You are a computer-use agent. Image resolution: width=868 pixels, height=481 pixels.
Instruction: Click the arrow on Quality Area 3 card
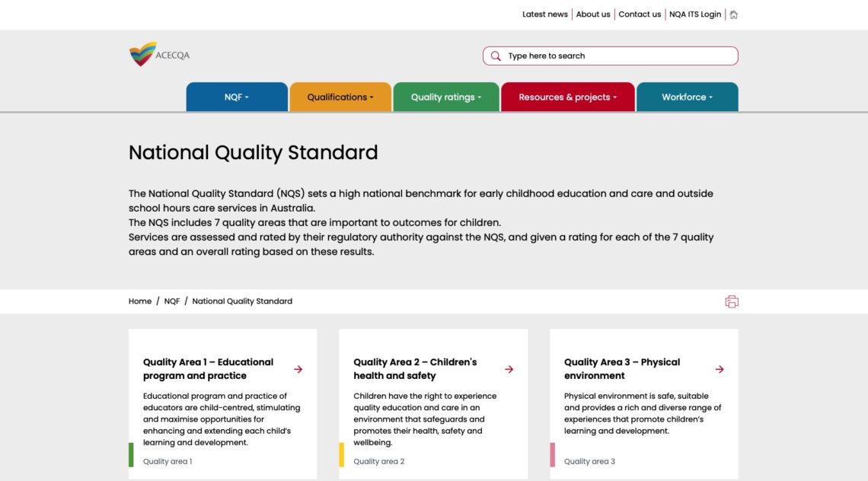(x=720, y=369)
